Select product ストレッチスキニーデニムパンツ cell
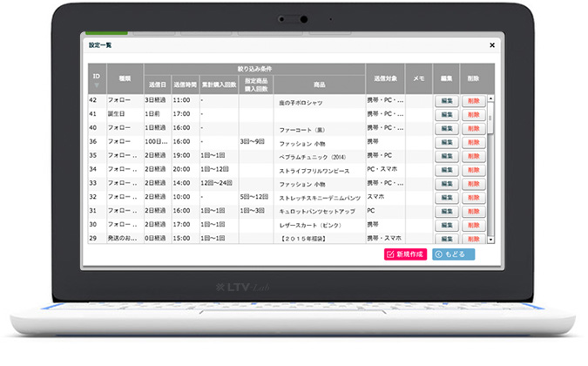 (x=320, y=198)
